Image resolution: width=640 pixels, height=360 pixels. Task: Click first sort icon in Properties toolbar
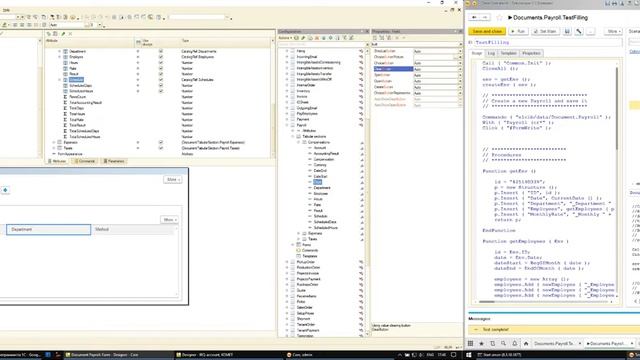[375, 38]
